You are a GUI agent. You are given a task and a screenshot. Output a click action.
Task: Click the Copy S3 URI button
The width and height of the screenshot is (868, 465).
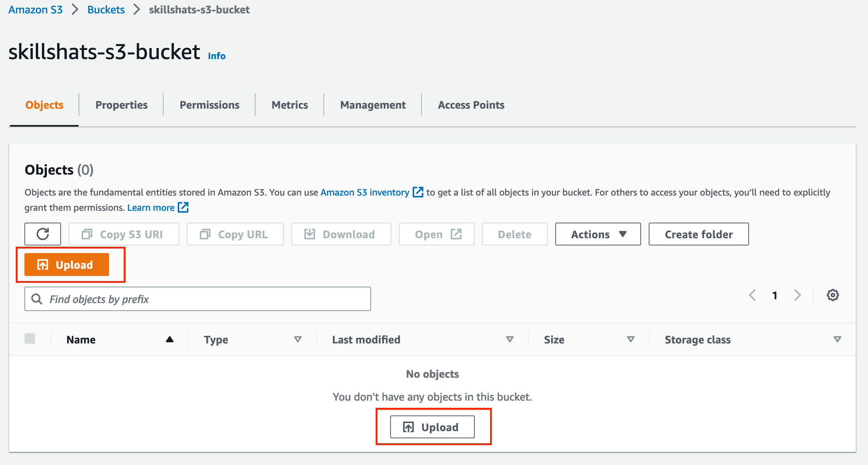(124, 234)
